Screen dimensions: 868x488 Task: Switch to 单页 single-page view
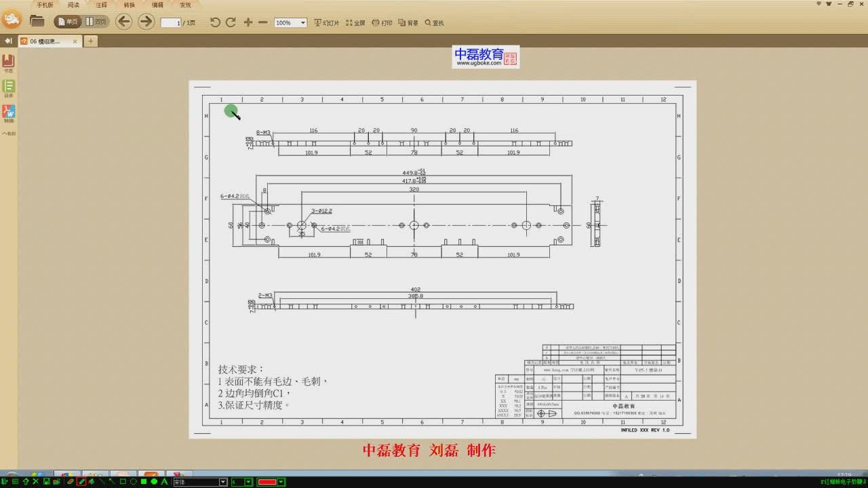click(68, 22)
